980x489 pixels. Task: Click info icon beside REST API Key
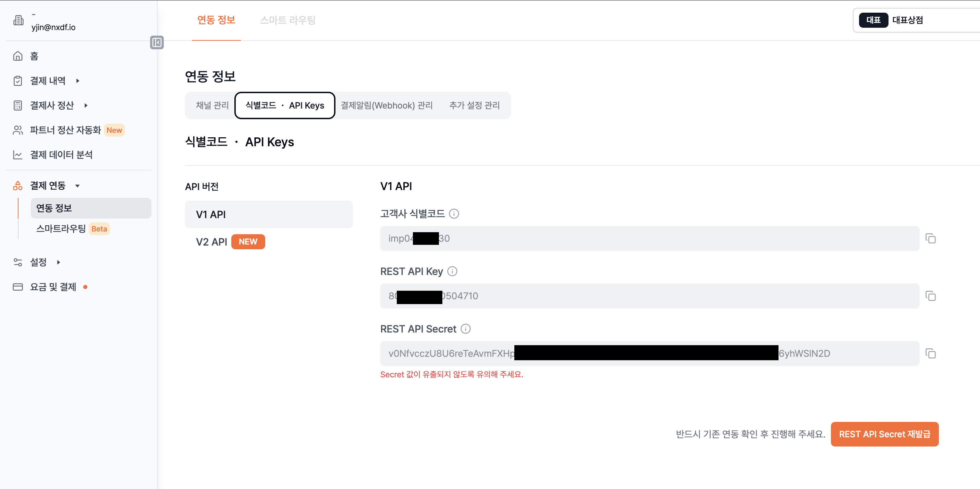pos(452,271)
